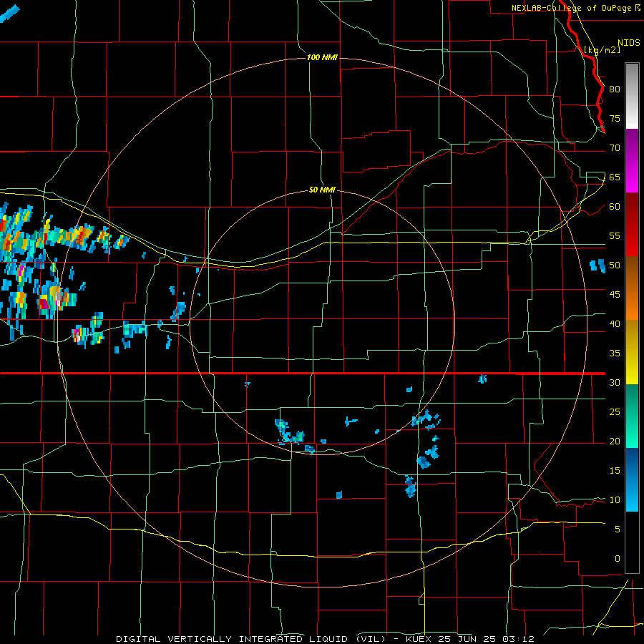Screen dimensions: 644x644
Task: Select the NIDS label above the legend
Action: click(629, 43)
